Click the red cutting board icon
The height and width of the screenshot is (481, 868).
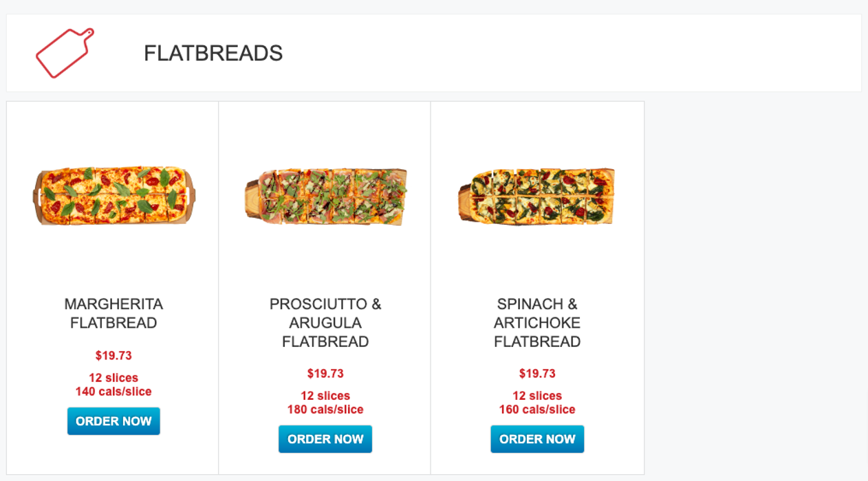coord(65,53)
